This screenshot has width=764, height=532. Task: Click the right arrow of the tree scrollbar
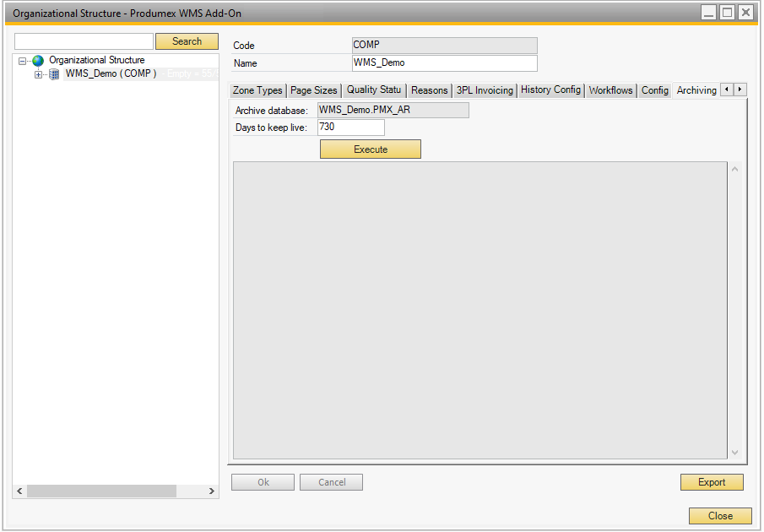212,491
